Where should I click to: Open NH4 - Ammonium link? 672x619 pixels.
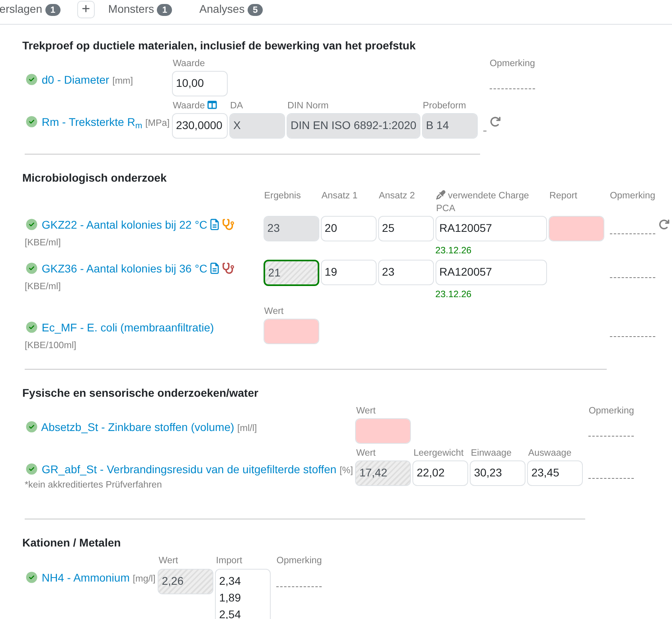(x=86, y=578)
